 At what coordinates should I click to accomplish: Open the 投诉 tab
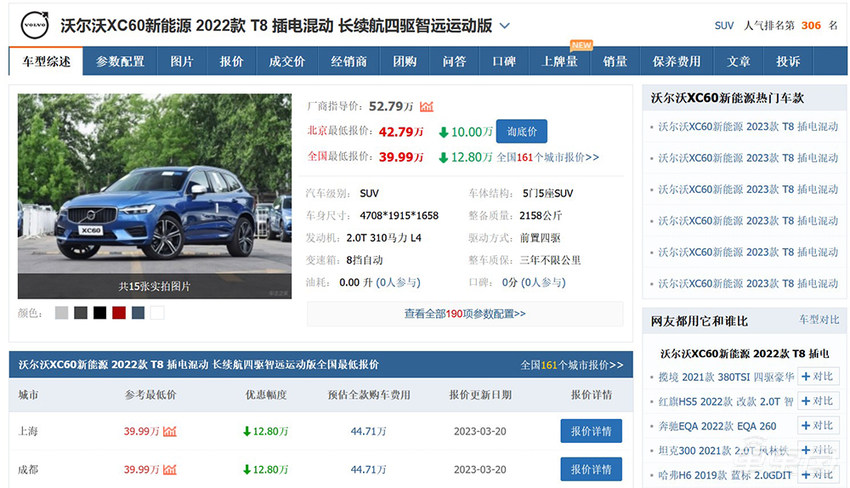tap(788, 61)
